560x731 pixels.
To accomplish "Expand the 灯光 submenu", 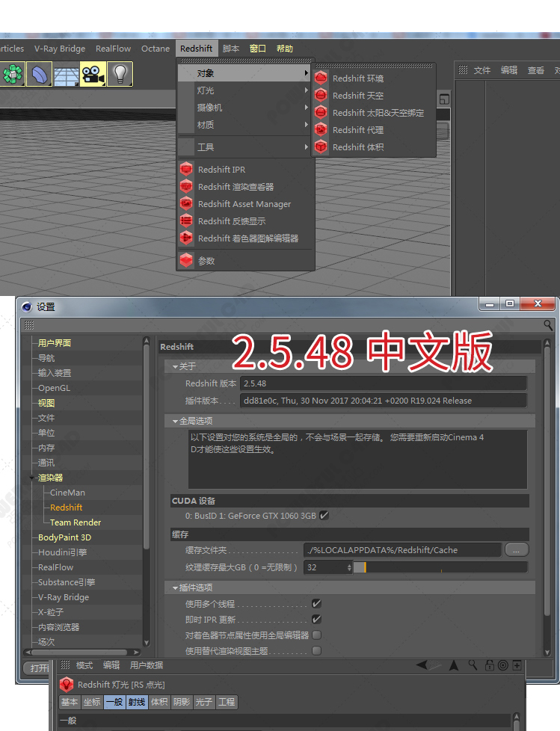I will click(x=246, y=90).
